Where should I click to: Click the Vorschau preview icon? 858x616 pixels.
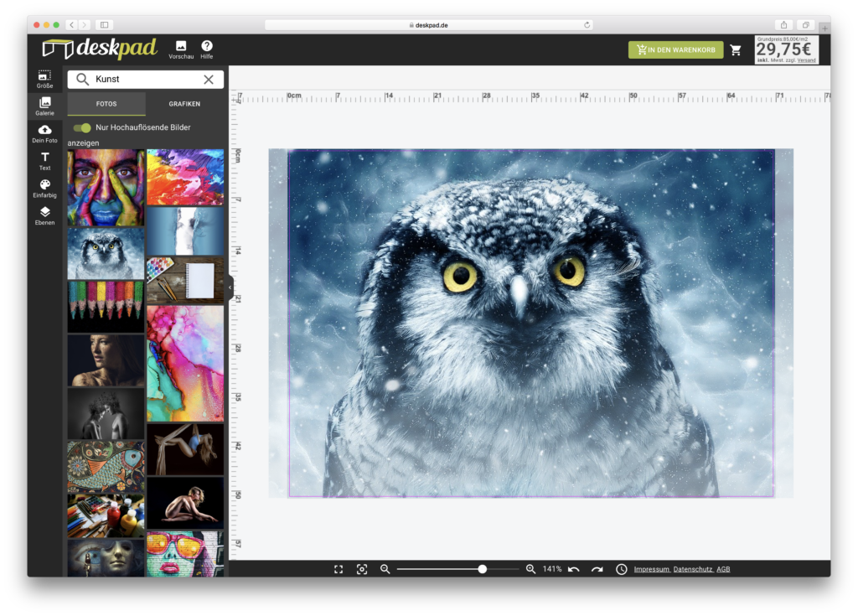181,49
